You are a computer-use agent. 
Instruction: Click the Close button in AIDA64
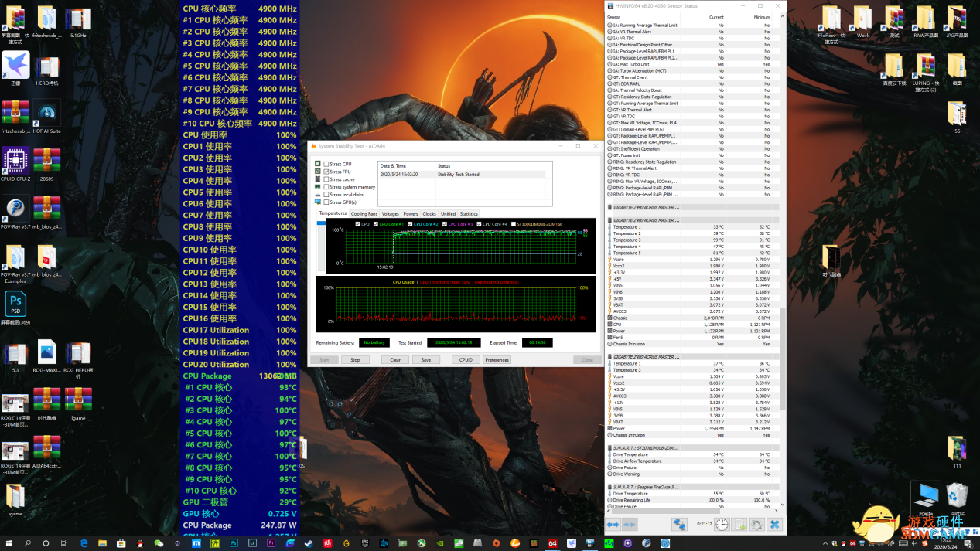(587, 360)
